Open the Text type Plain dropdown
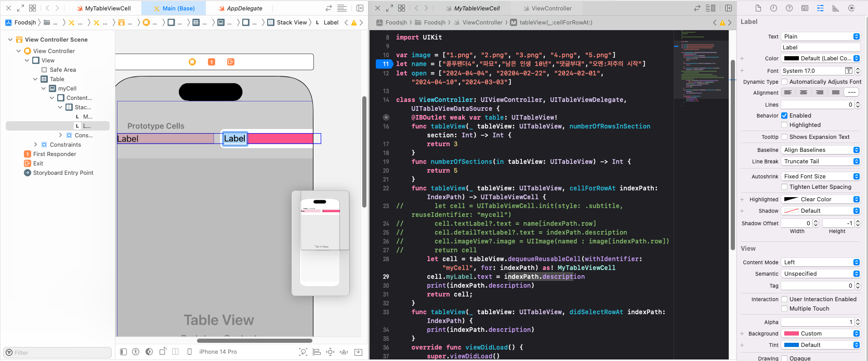 (x=821, y=36)
